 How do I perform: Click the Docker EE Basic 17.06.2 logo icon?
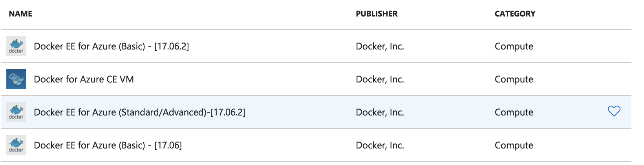coord(16,46)
